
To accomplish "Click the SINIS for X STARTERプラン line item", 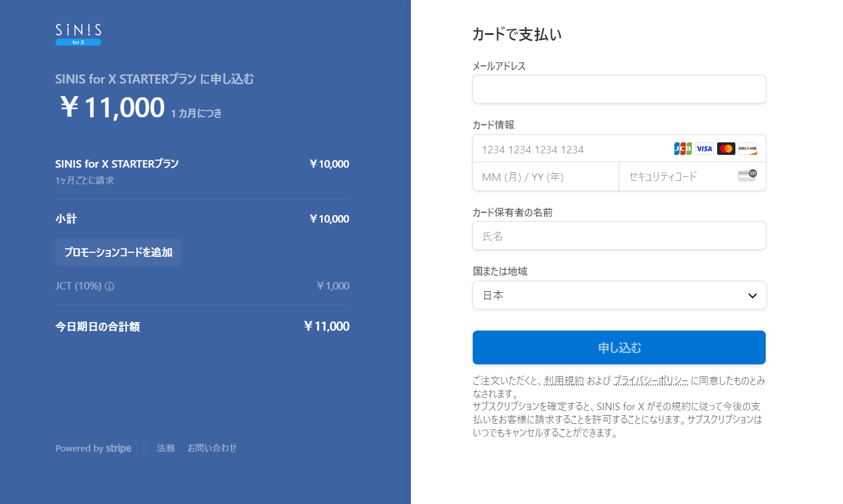I will click(x=117, y=164).
